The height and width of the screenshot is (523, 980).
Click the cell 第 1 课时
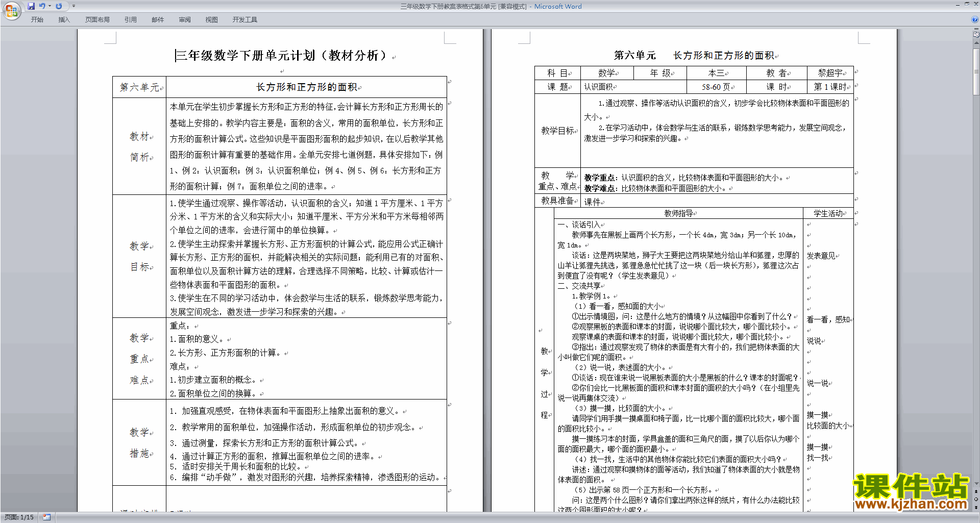click(830, 87)
